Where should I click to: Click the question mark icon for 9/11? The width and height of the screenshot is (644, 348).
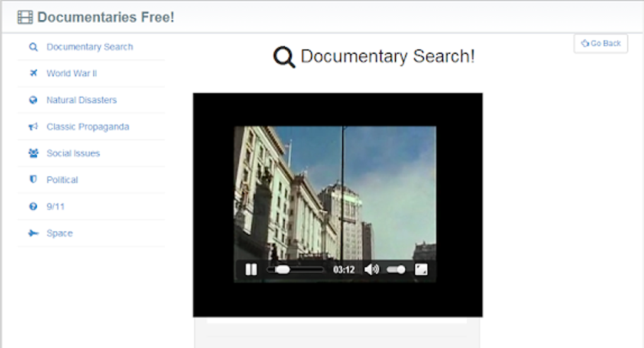tap(33, 207)
